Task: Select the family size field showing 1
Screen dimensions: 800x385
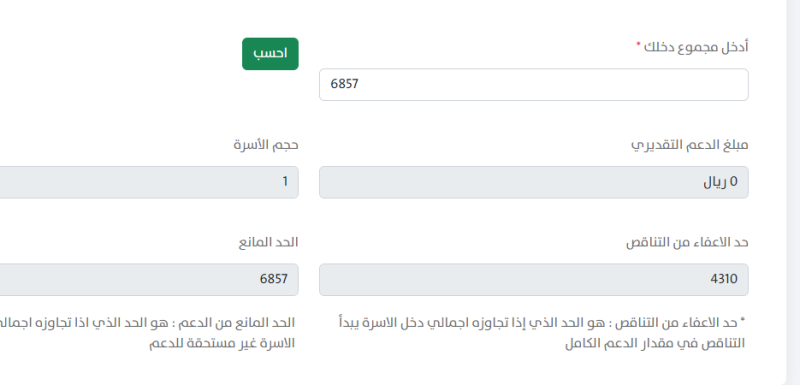Action: (x=149, y=182)
